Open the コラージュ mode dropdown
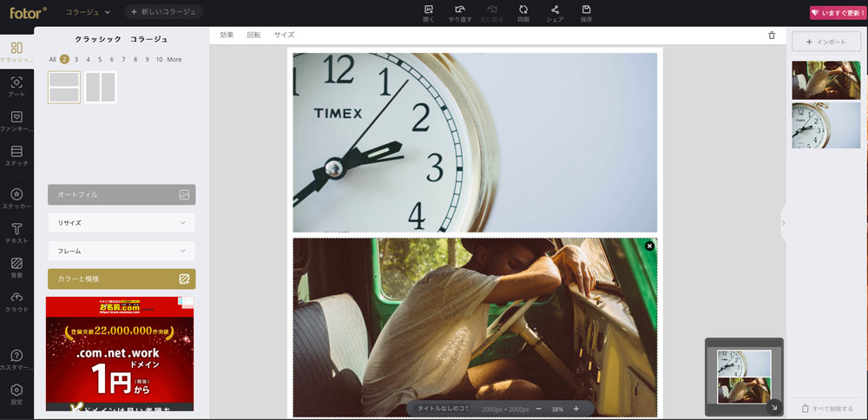This screenshot has height=420, width=868. [88, 11]
